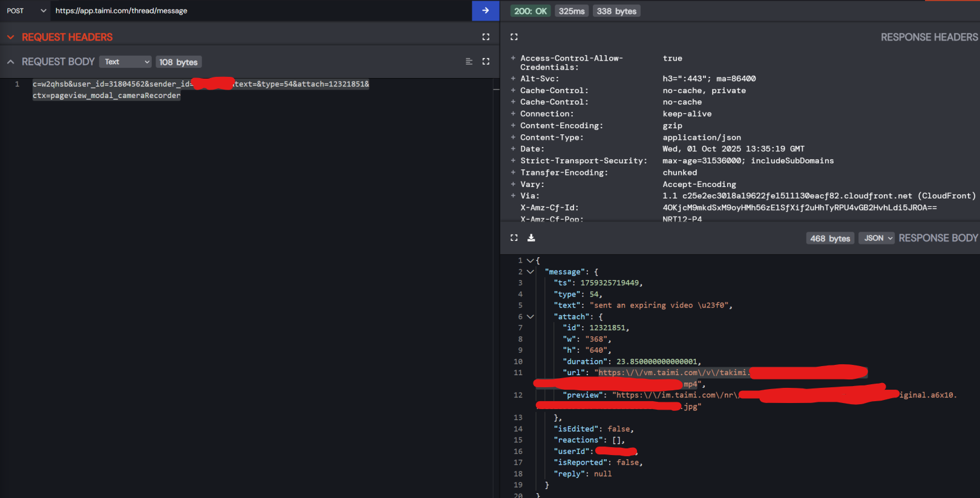Fold the "attach" object at line 6
The width and height of the screenshot is (980, 498).
(530, 316)
